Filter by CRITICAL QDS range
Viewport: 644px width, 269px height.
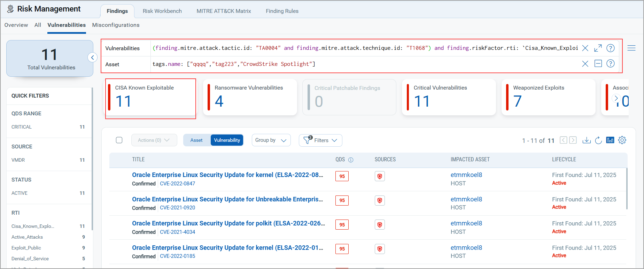pyautogui.click(x=48, y=127)
